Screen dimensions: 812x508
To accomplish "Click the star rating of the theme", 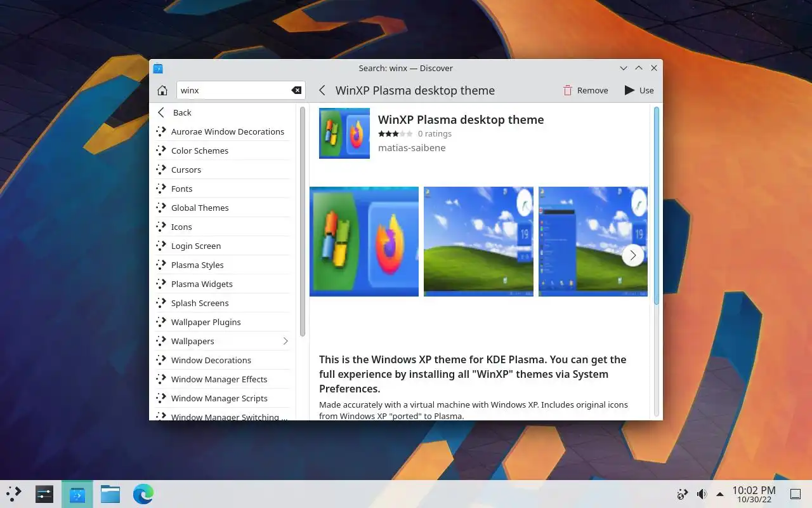I will [x=395, y=134].
